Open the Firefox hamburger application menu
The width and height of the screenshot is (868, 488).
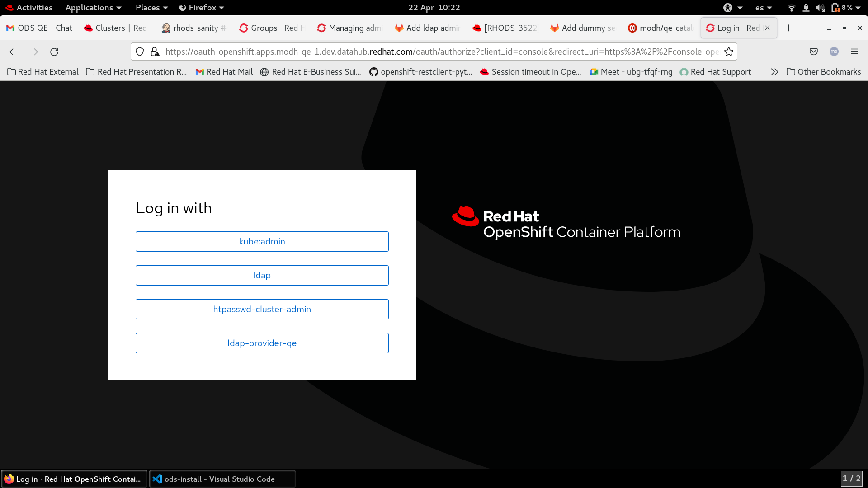coord(854,52)
